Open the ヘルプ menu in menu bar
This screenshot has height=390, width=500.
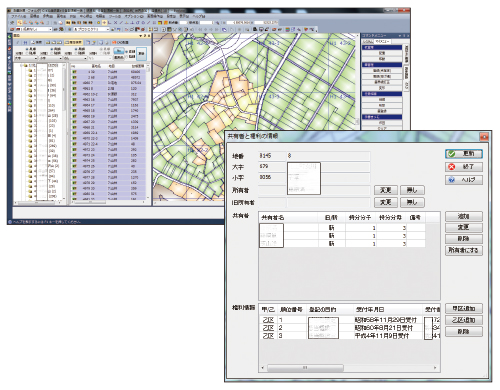tap(199, 16)
